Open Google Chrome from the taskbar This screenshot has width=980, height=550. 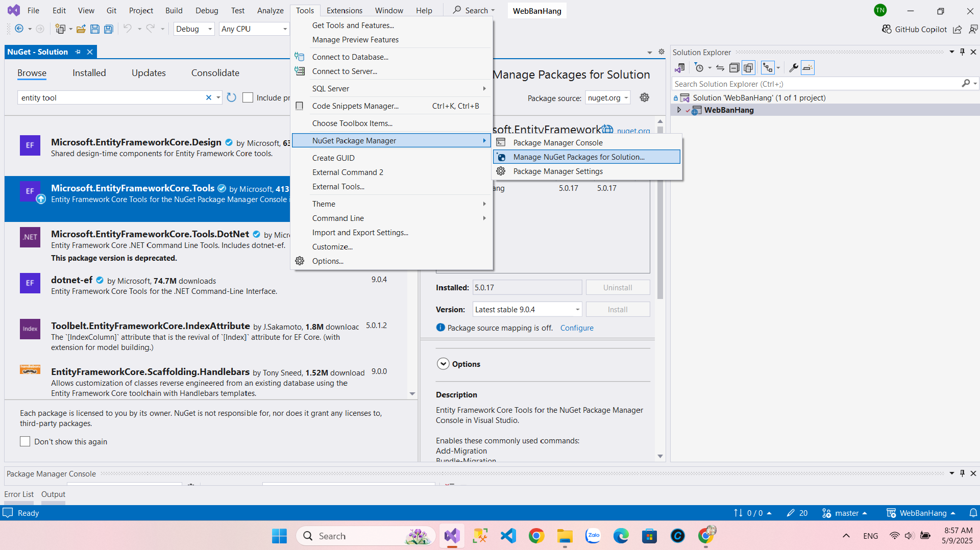pyautogui.click(x=536, y=536)
